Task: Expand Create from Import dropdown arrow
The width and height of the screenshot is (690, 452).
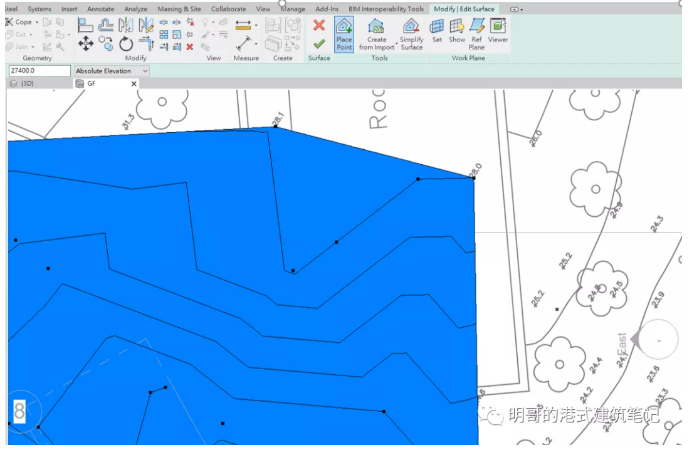Action: [396, 44]
